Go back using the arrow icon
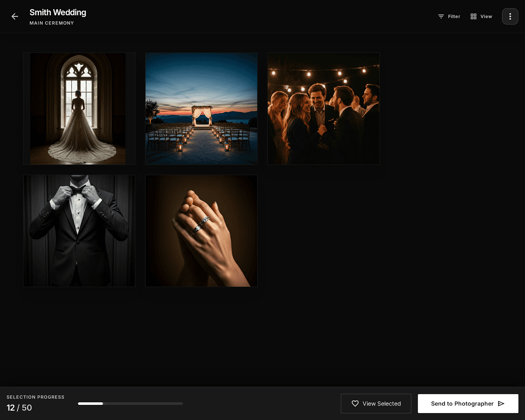Screen dimensions: 525x420 pyautogui.click(x=15, y=16)
